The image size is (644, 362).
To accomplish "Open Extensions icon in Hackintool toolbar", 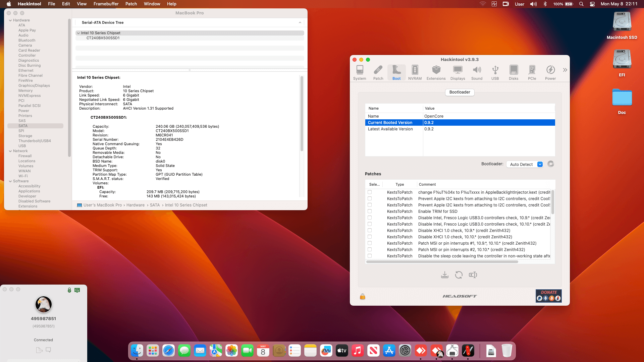I will (436, 72).
